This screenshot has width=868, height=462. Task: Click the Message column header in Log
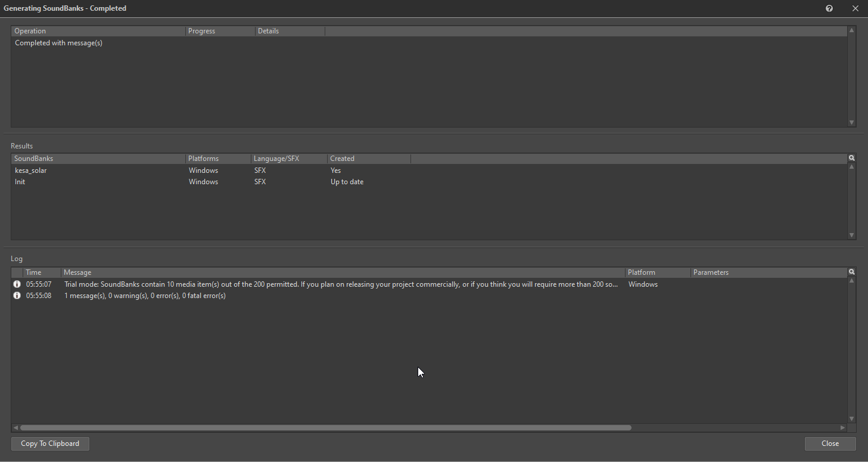pyautogui.click(x=343, y=272)
